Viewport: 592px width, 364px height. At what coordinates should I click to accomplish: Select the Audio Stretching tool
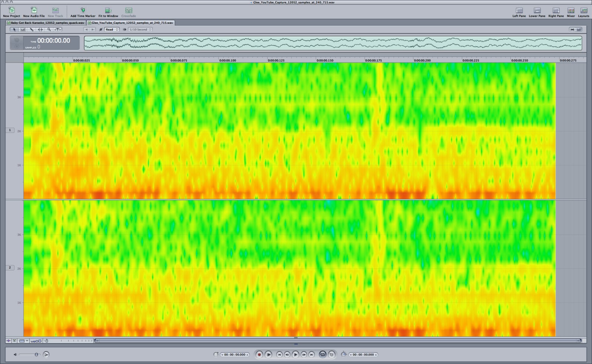click(x=40, y=30)
